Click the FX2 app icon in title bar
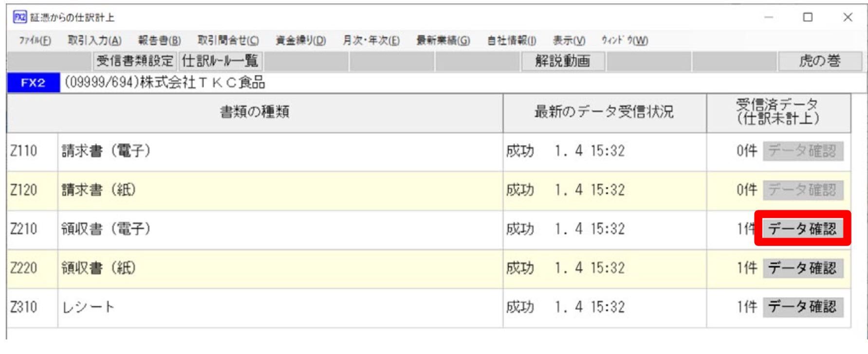868x354 pixels. click(x=18, y=17)
